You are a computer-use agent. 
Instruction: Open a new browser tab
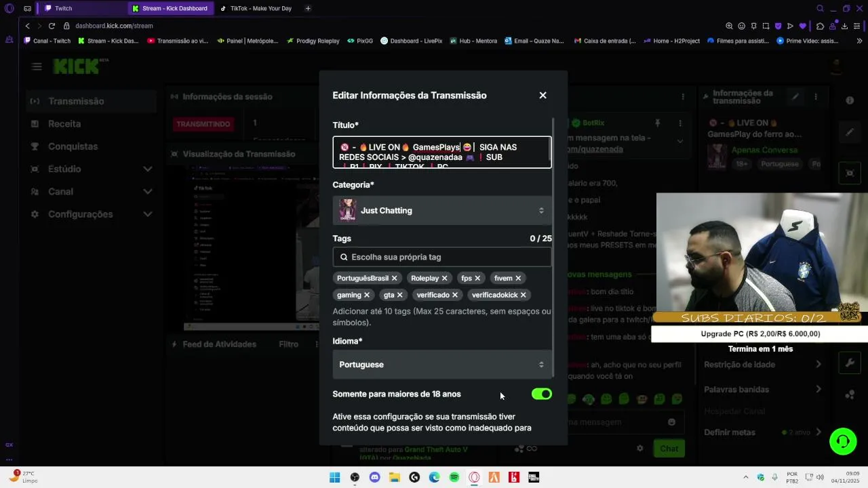tap(308, 8)
